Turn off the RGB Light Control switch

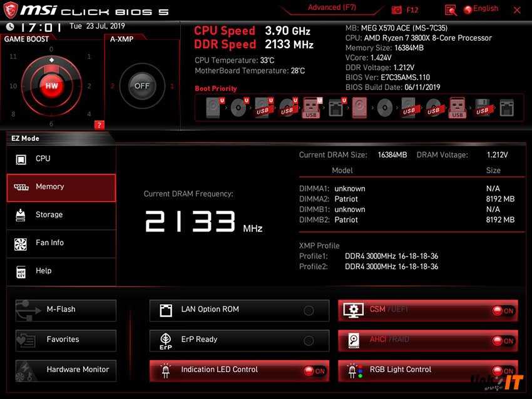[x=503, y=371]
